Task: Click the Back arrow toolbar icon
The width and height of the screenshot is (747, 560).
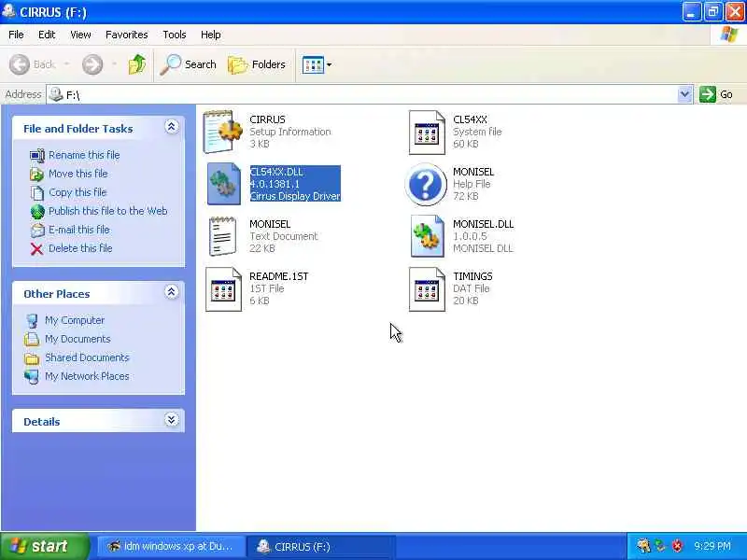Action: click(x=20, y=64)
